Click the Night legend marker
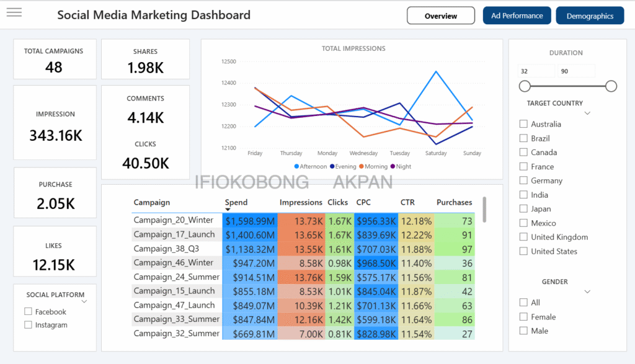Image resolution: width=635 pixels, height=364 pixels. pos(392,167)
